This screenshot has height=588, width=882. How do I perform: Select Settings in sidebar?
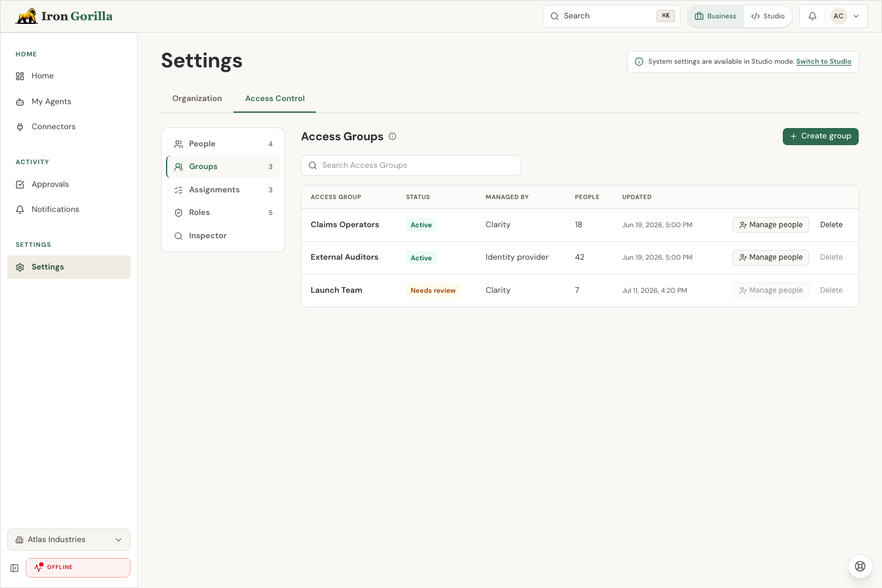69,267
